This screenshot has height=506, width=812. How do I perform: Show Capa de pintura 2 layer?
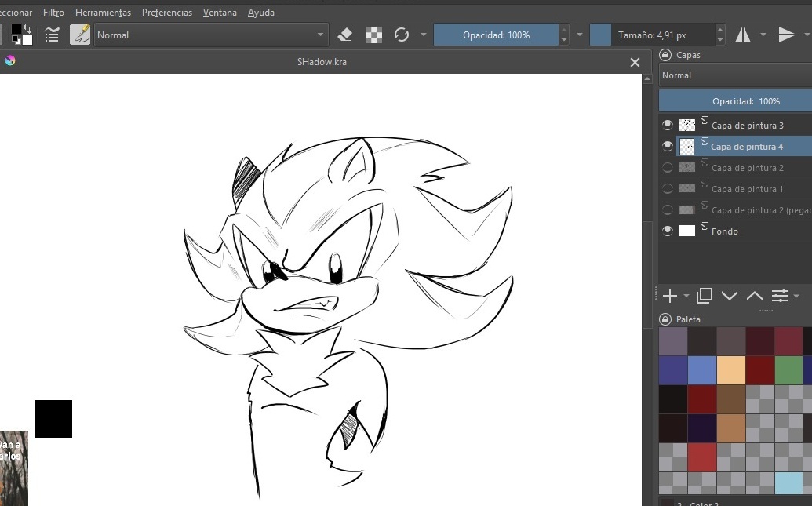tap(668, 167)
